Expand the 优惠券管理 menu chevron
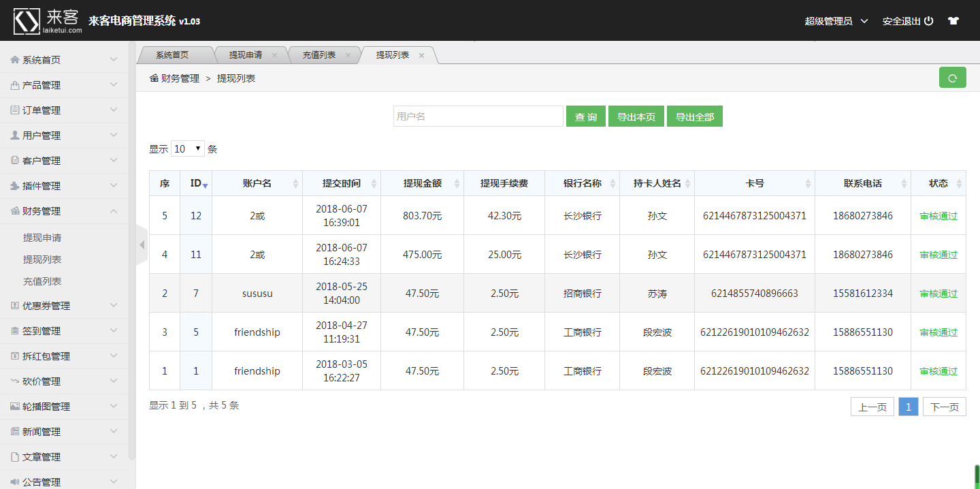The width and height of the screenshot is (980, 489). (x=114, y=306)
